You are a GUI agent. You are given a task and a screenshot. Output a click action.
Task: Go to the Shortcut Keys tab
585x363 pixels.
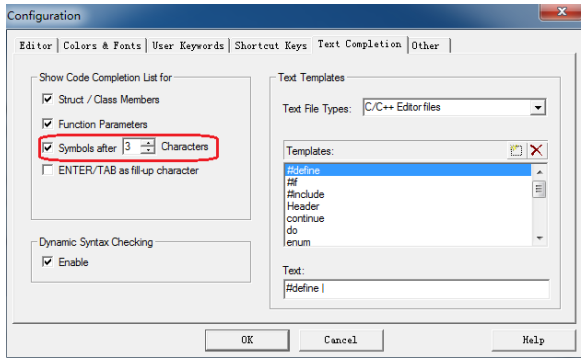(270, 46)
